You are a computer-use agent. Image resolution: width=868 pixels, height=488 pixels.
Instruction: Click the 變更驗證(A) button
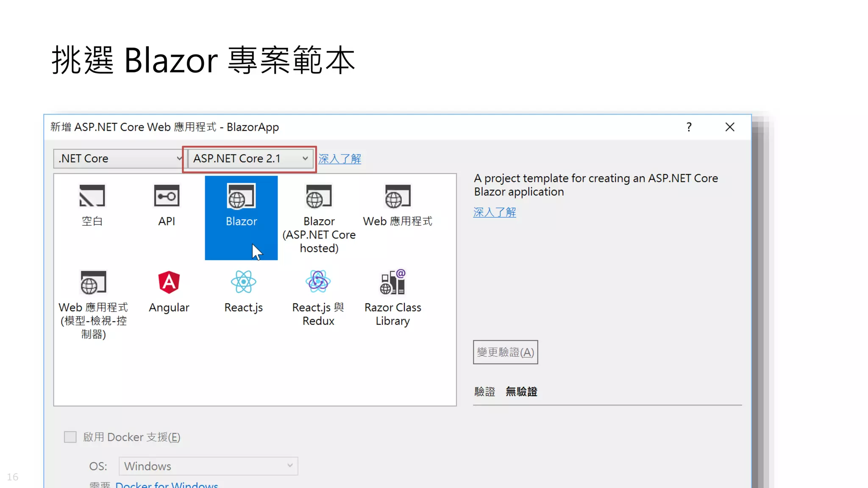coord(505,352)
